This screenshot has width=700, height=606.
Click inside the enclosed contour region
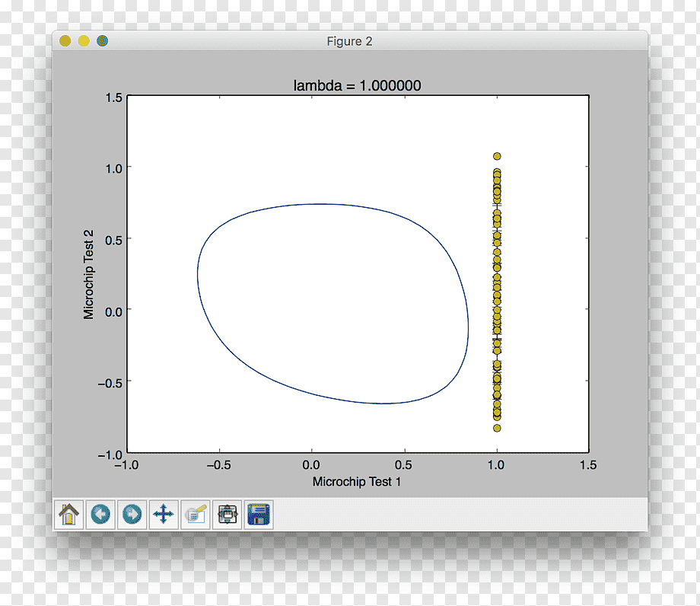point(332,304)
